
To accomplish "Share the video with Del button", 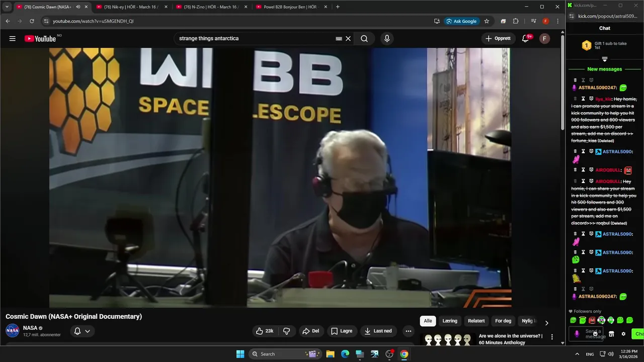I will (310, 331).
